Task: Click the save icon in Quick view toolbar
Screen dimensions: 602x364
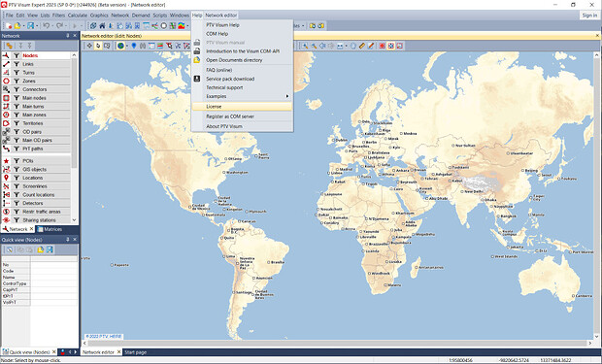Action: [50, 249]
